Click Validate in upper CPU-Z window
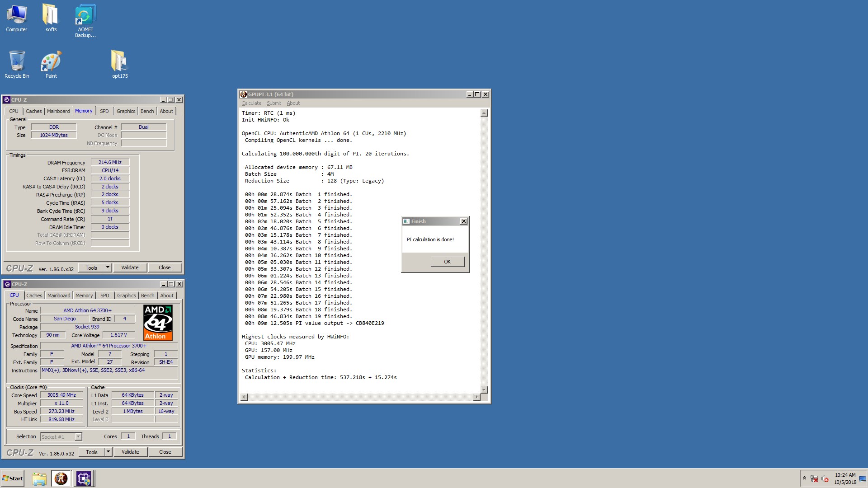The height and width of the screenshot is (488, 868). [130, 267]
